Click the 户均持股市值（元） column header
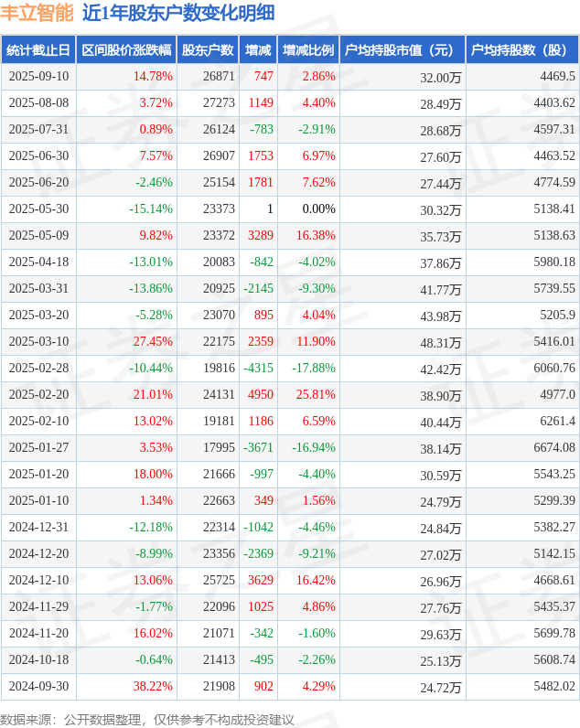 click(x=403, y=50)
